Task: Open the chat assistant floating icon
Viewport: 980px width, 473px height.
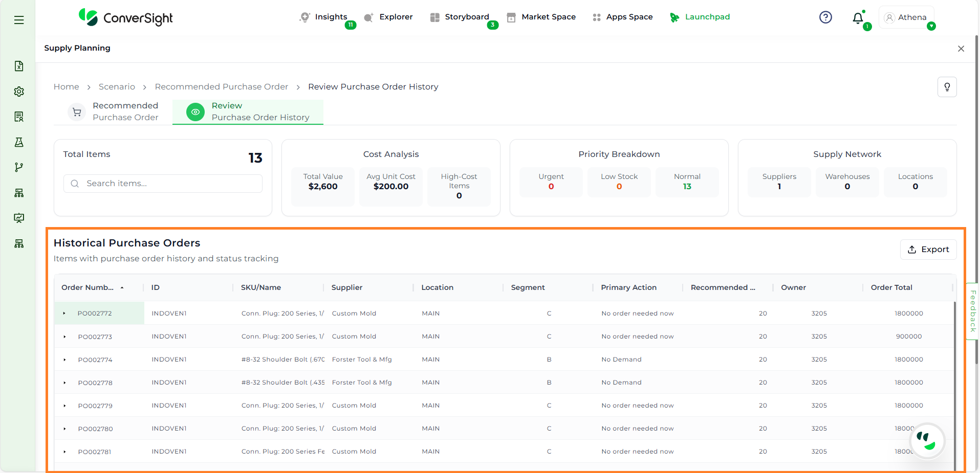Action: point(926,440)
